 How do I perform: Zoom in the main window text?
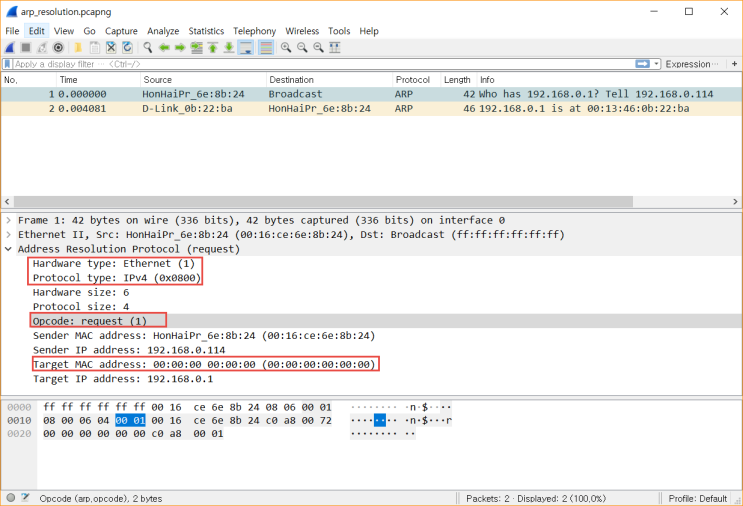pos(286,47)
